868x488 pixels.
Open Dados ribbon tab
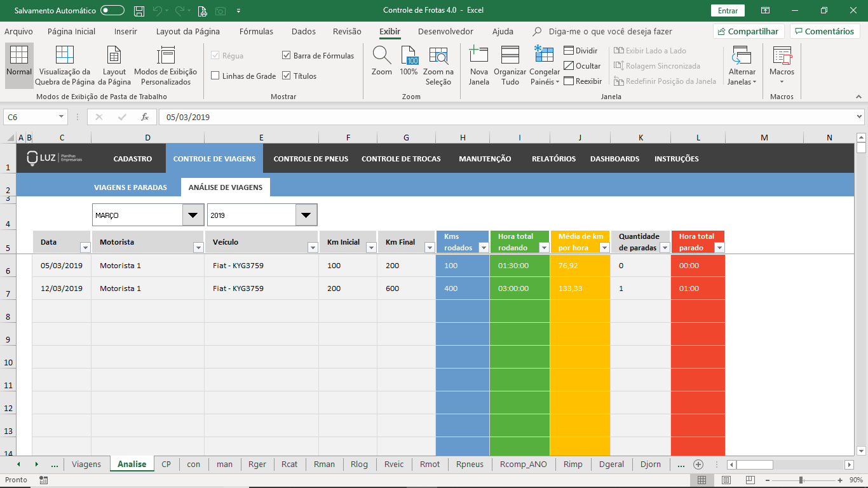click(304, 31)
